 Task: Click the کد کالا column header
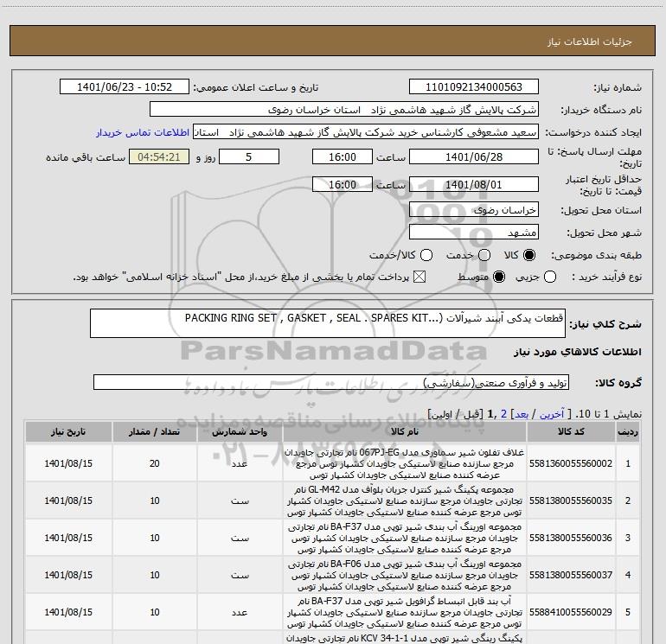570,431
